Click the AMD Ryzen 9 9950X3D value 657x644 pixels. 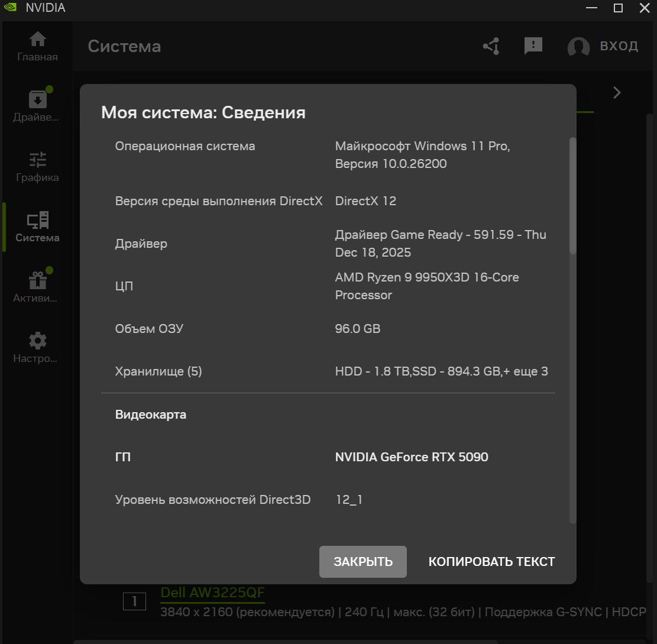click(x=426, y=286)
